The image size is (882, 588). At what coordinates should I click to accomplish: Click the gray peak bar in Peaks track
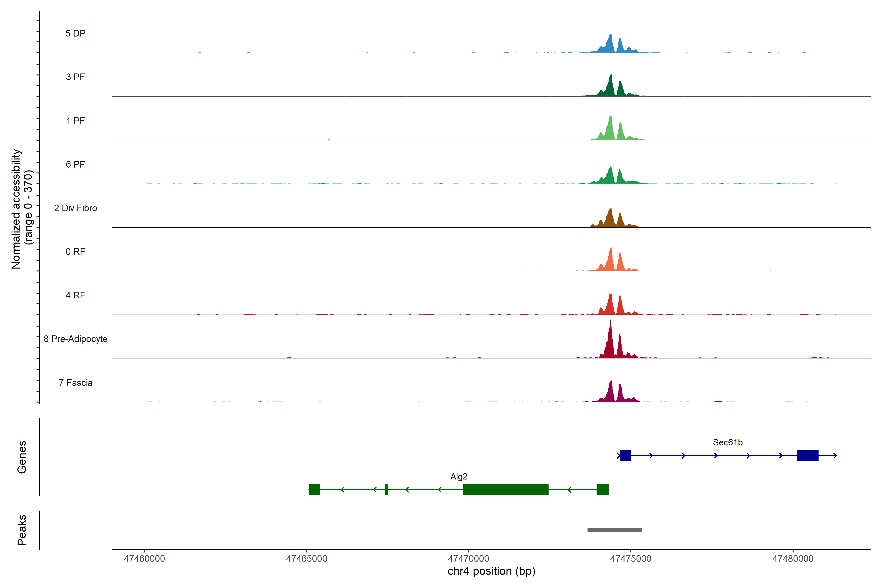tap(614, 530)
